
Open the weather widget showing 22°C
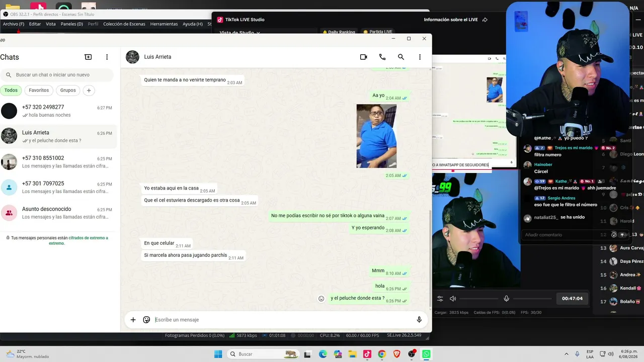pyautogui.click(x=27, y=354)
